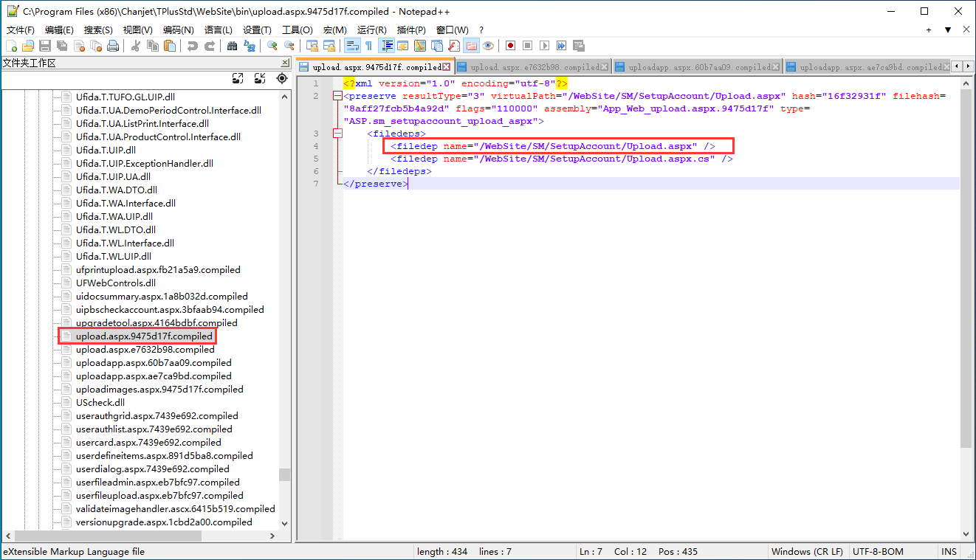Open the 视图(V) menu
The width and height of the screenshot is (976, 560).
tap(137, 30)
